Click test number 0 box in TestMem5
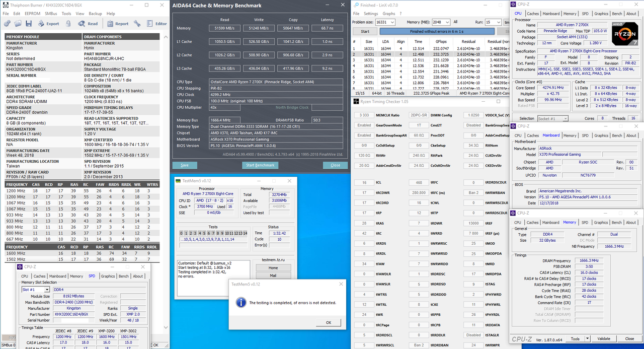Screen dimensions: 644x349 point(182,233)
